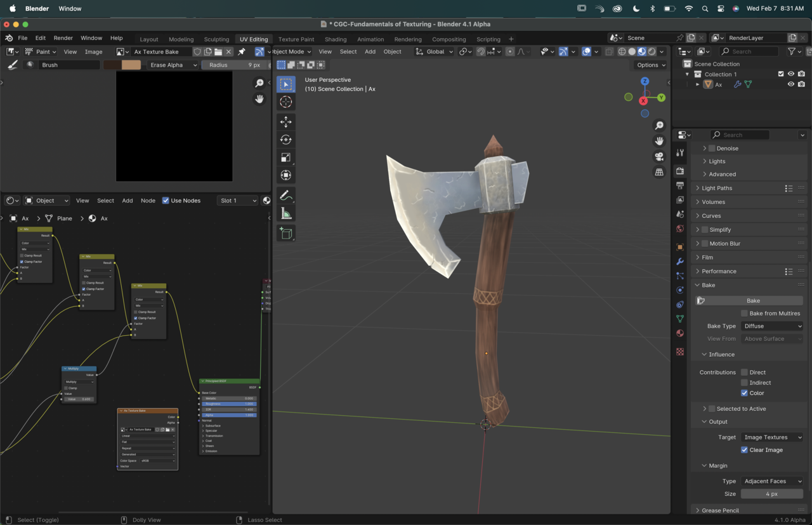Enable the Direct contribution checkbox
Viewport: 812px width, 525px height.
[x=744, y=373]
